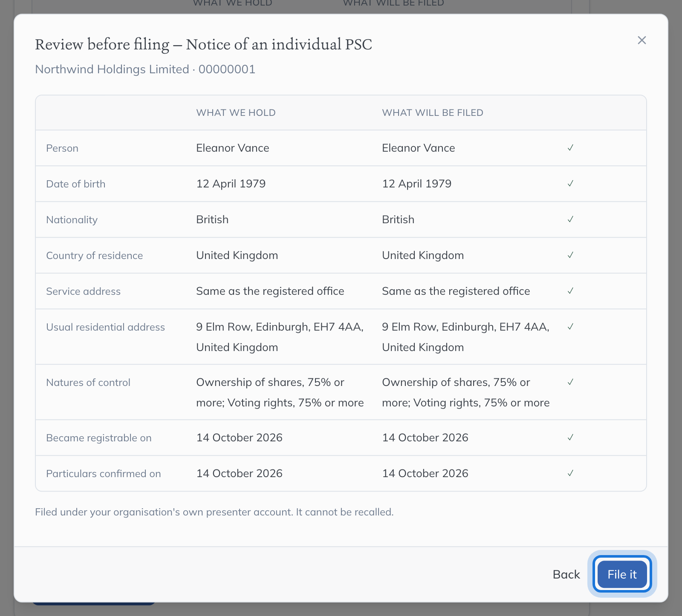The image size is (682, 616).
Task: Click '9 Elm Row, Edinburgh' address under What we hold
Action: pos(280,337)
